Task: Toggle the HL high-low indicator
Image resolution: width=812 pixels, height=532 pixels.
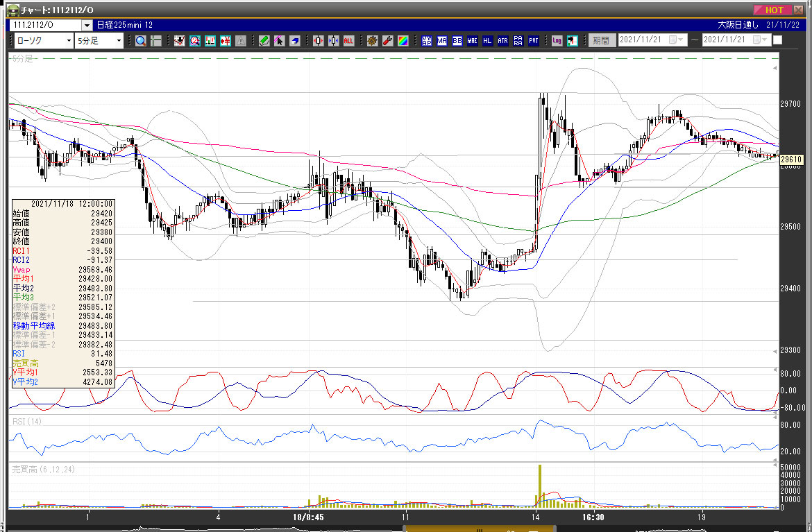Action: click(487, 40)
